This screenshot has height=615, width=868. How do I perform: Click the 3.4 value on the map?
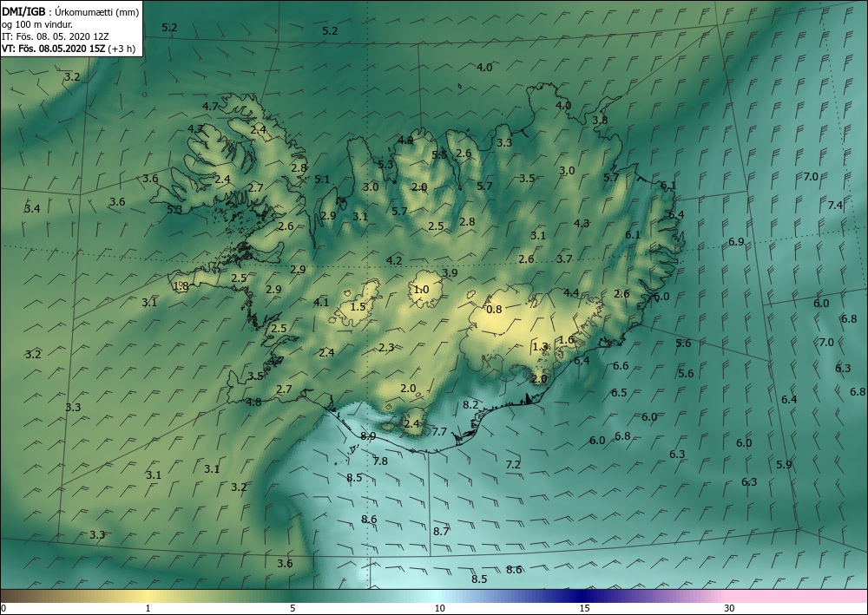coord(32,208)
